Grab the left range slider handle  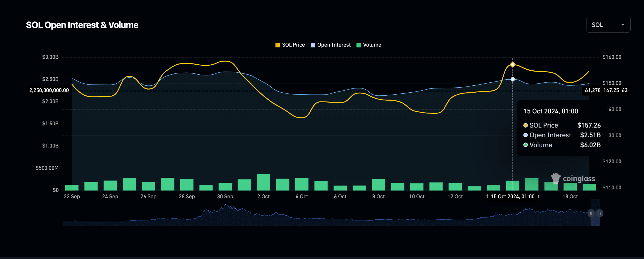[x=591, y=213]
